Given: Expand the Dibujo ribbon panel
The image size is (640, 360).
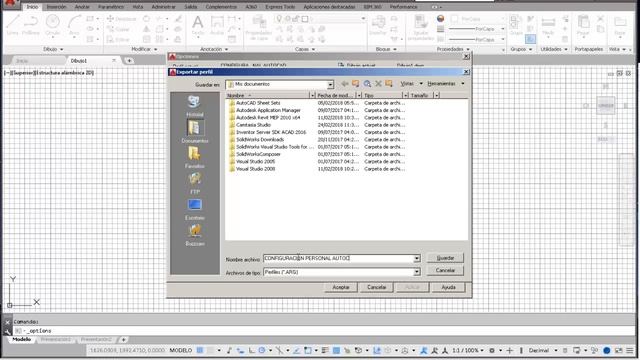Looking at the screenshot, I should [53, 49].
